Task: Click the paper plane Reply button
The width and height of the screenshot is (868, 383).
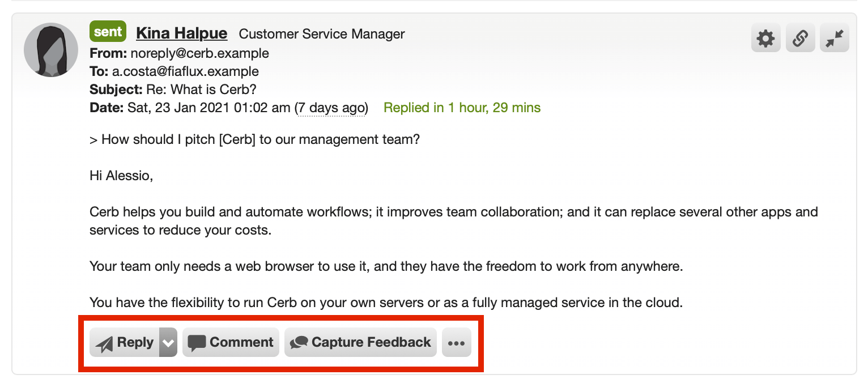Action: [125, 342]
